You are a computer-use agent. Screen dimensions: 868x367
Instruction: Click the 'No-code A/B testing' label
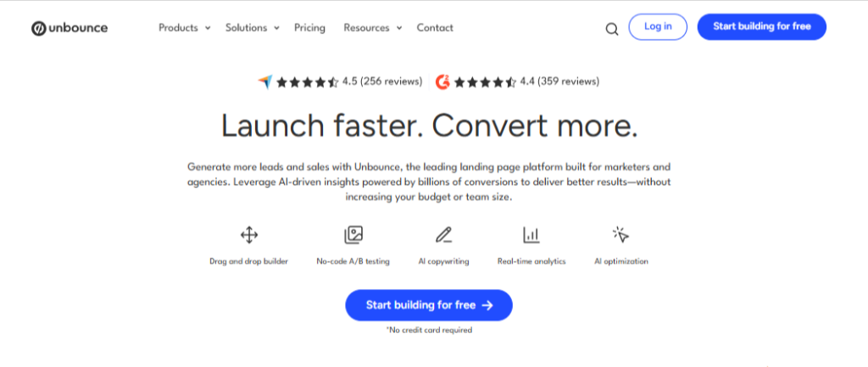point(353,261)
